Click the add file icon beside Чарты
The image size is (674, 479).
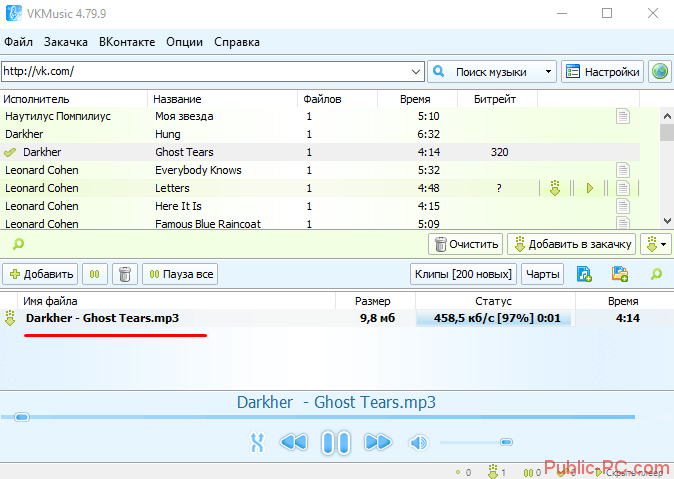click(584, 274)
